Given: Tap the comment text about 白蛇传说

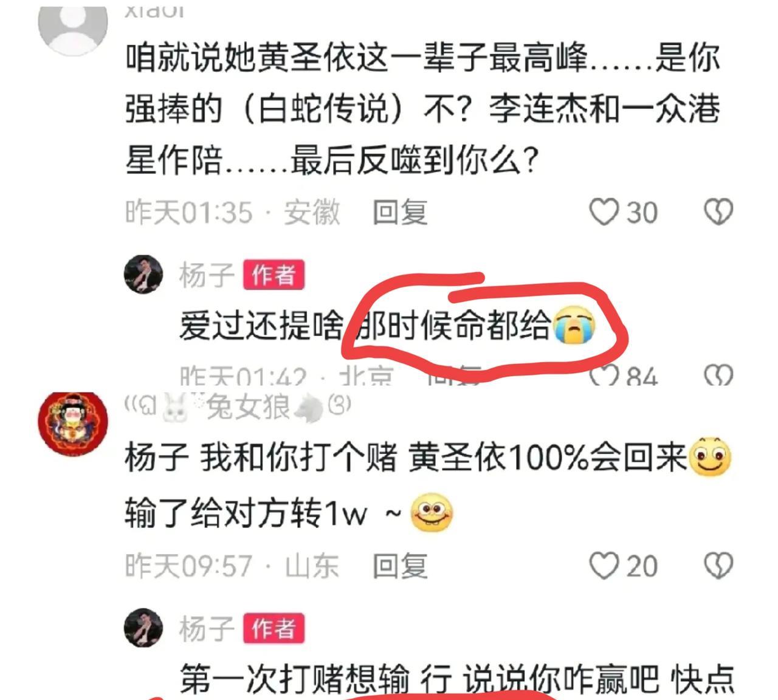Looking at the screenshot, I should tap(422, 109).
